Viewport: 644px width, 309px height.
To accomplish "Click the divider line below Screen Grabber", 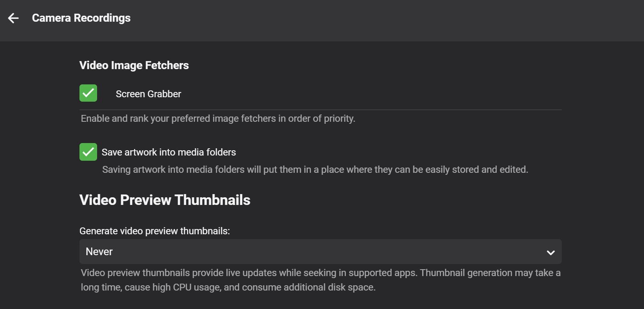I will point(320,110).
